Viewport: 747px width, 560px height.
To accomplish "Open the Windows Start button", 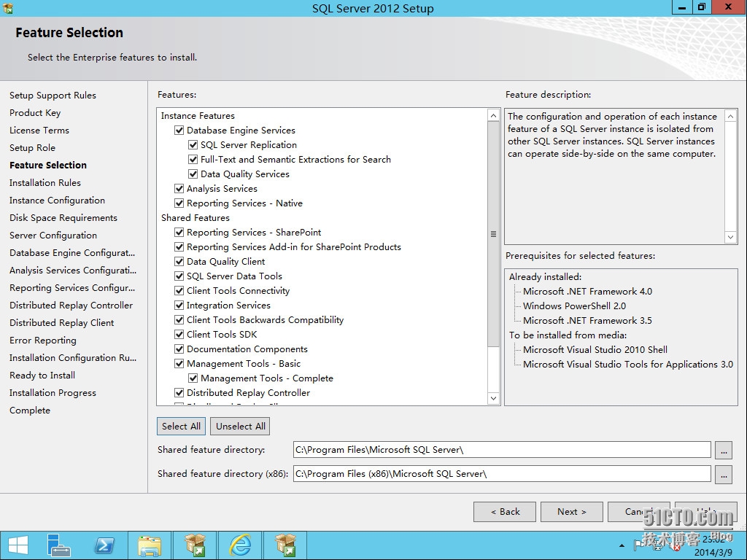I will tap(18, 545).
